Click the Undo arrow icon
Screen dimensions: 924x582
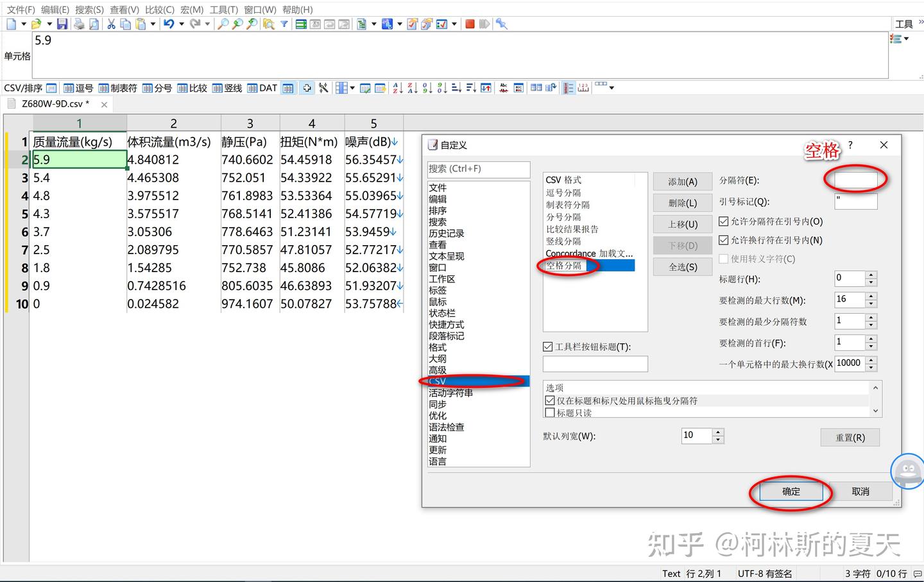tap(169, 24)
